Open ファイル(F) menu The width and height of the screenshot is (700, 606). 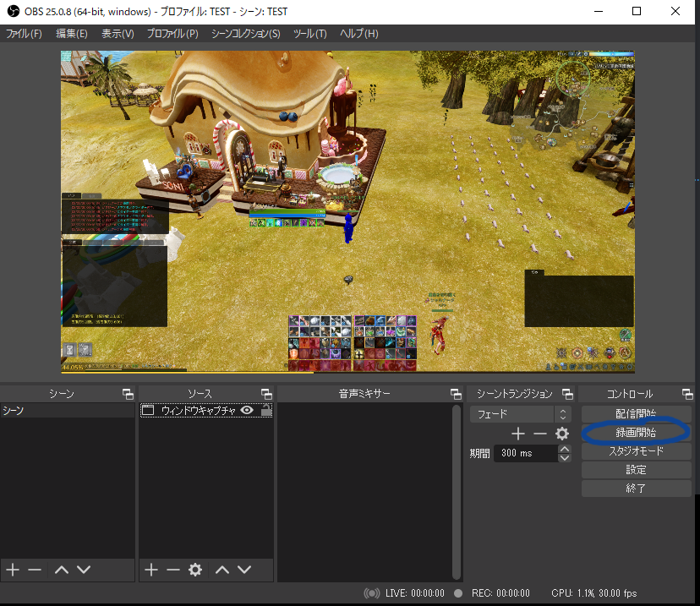(24, 34)
